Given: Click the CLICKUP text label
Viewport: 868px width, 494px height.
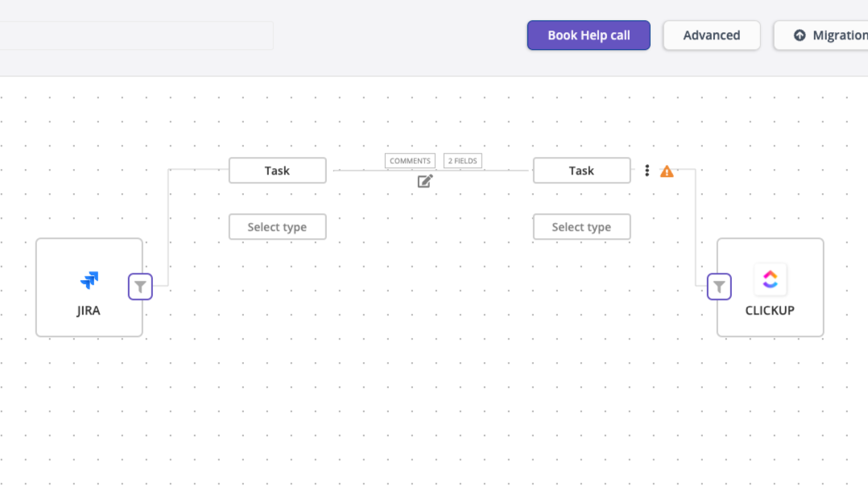Looking at the screenshot, I should 770,311.
